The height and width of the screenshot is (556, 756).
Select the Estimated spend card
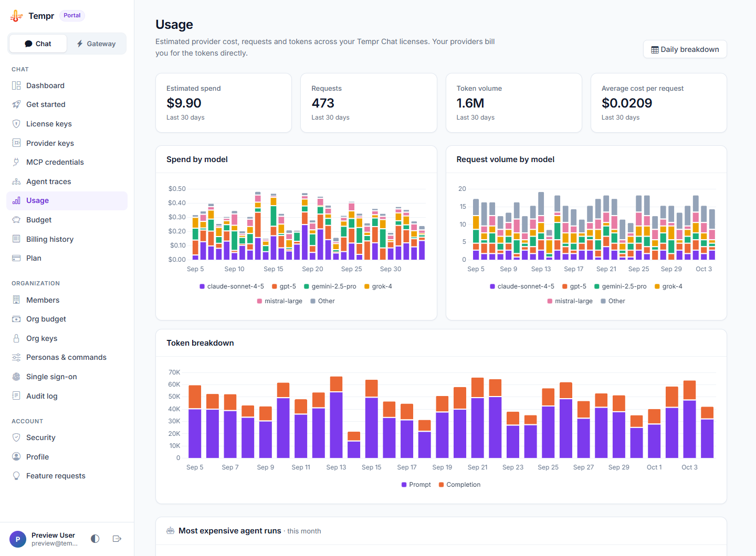point(224,103)
